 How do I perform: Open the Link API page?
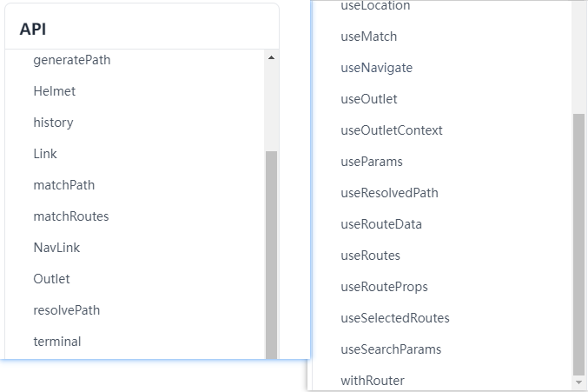pyautogui.click(x=45, y=154)
